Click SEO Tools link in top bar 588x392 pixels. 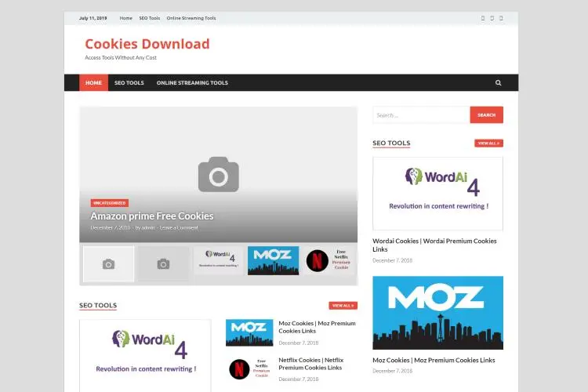point(149,18)
